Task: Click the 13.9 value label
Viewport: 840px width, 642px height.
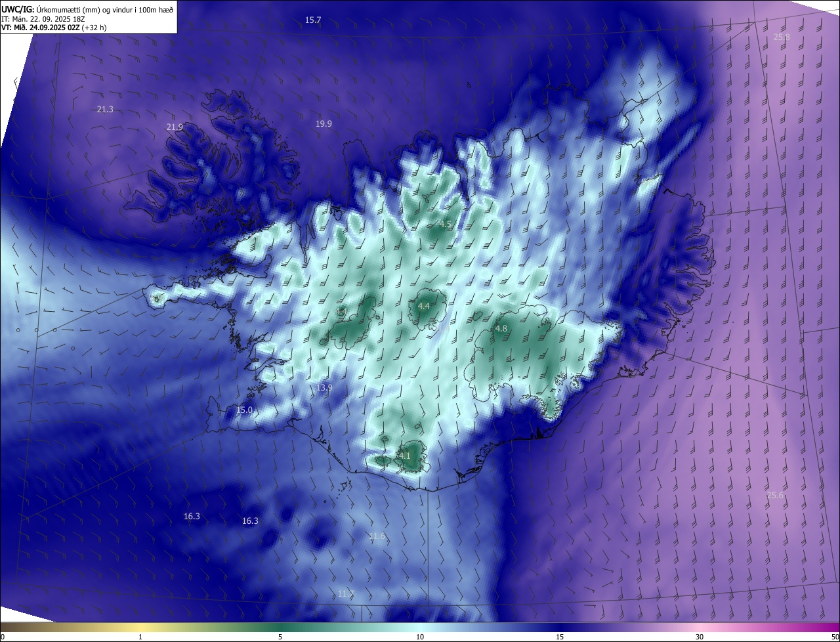Action: pyautogui.click(x=324, y=388)
